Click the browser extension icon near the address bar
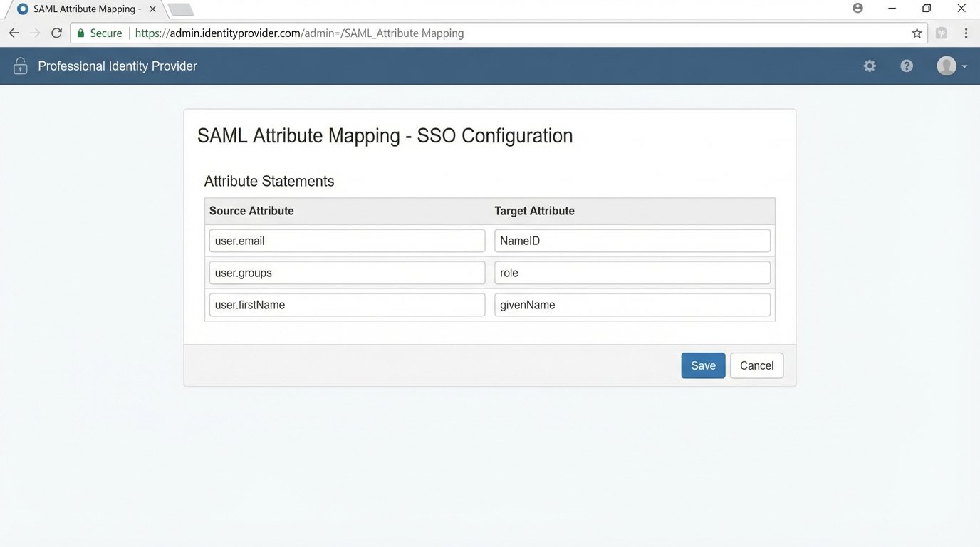Screen dimensions: 980x547 (941, 33)
